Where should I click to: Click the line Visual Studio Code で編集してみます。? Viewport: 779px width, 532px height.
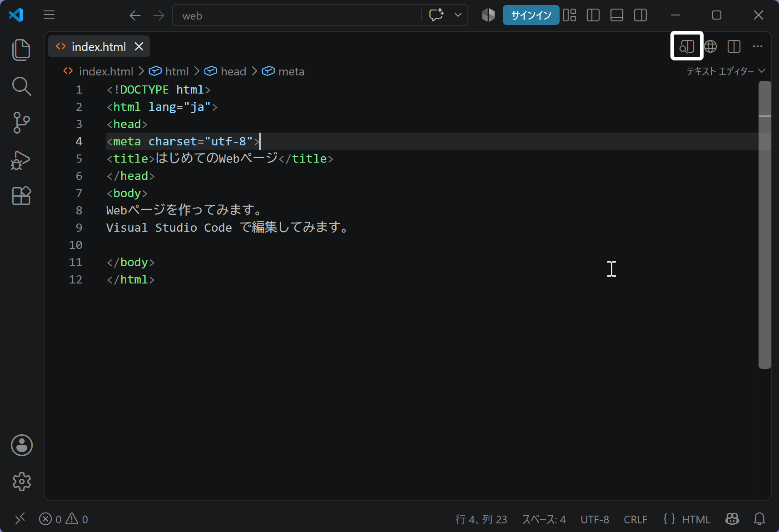click(228, 228)
